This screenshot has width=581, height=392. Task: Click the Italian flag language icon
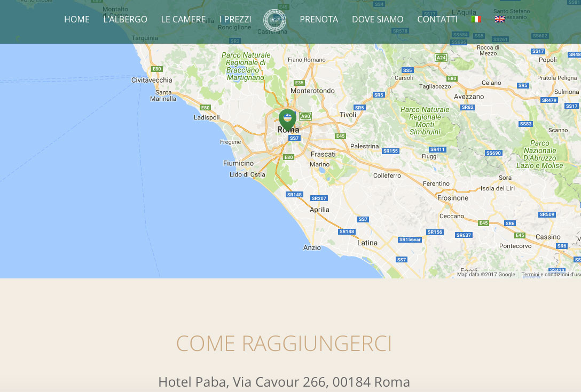click(x=476, y=19)
